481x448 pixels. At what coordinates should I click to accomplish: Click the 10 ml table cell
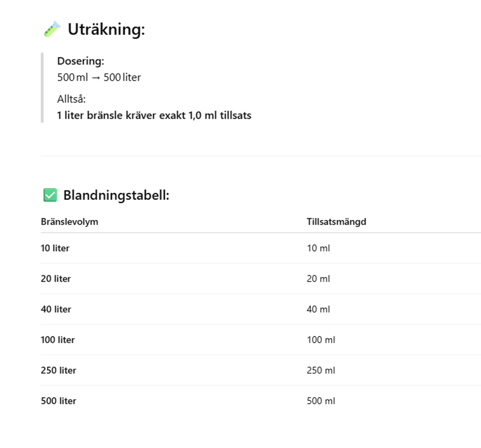click(x=318, y=248)
